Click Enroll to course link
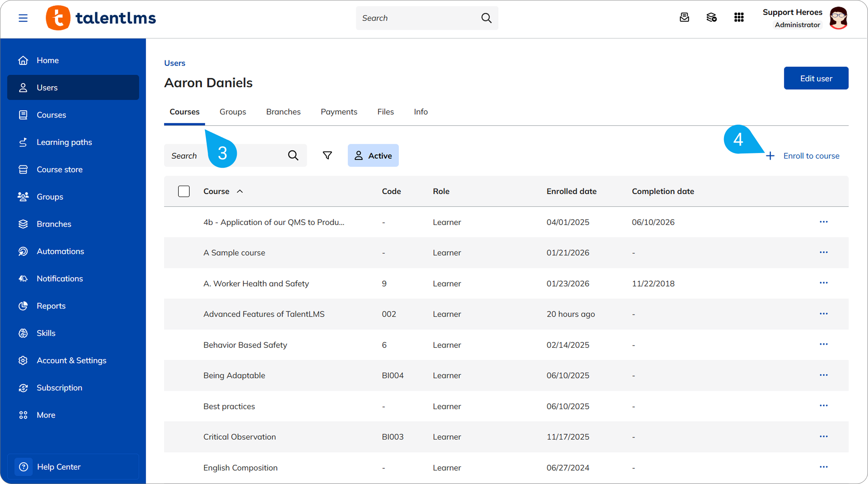 click(802, 156)
